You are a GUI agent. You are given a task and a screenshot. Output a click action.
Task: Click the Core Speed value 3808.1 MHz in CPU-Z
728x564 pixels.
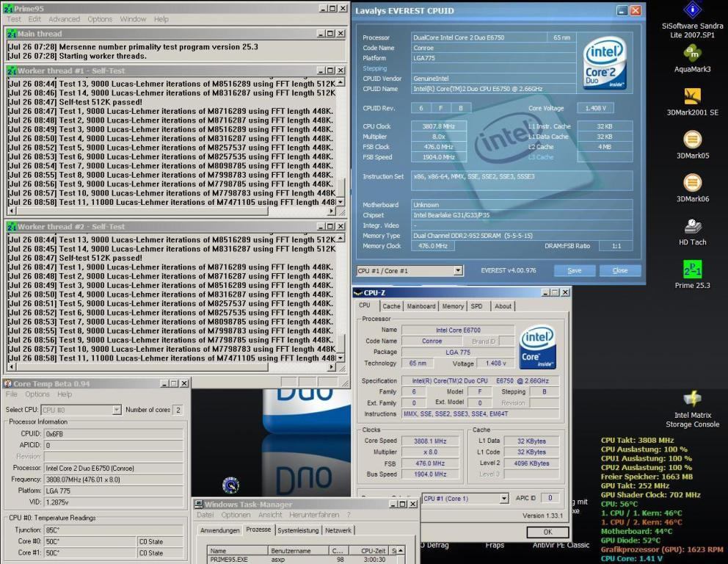[430, 441]
